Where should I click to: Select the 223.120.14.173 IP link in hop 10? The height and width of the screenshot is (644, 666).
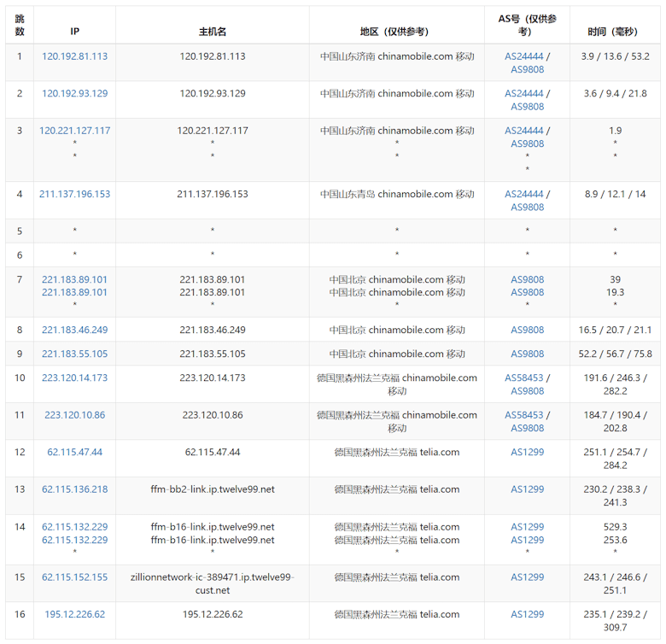point(74,378)
